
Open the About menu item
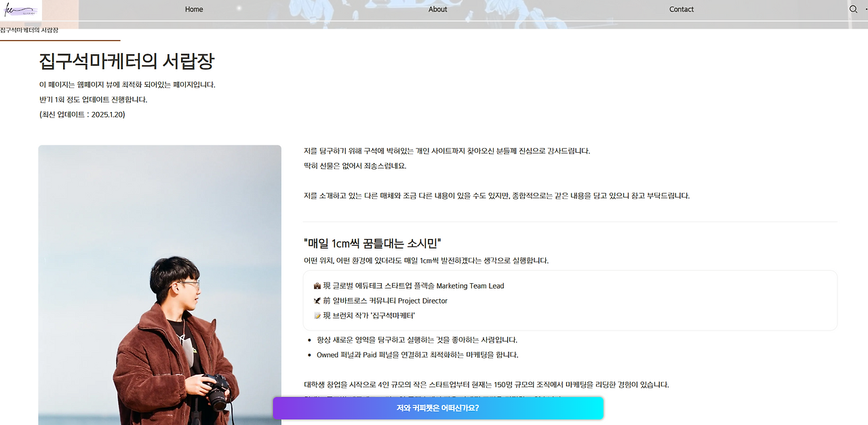point(438,10)
